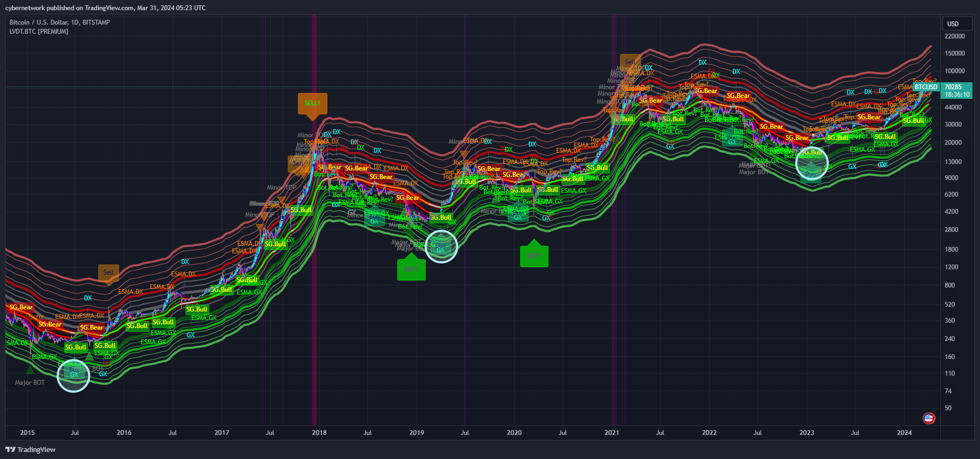This screenshot has height=459, width=980.
Task: Click the US flag session icon
Action: (929, 418)
